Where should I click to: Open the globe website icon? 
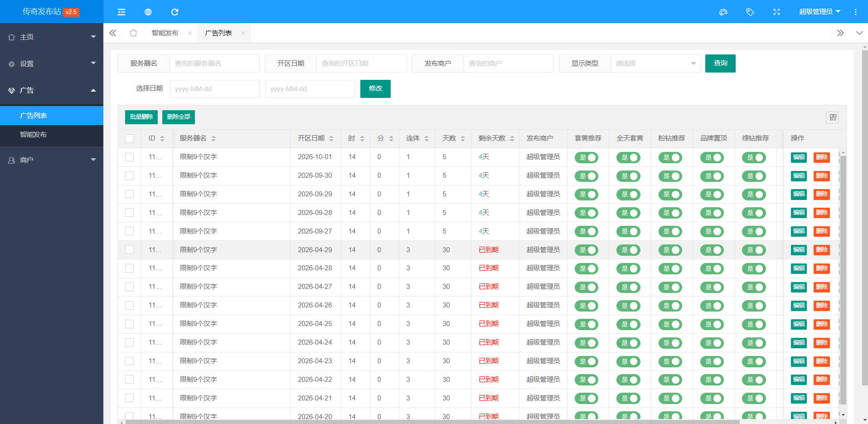(x=148, y=12)
